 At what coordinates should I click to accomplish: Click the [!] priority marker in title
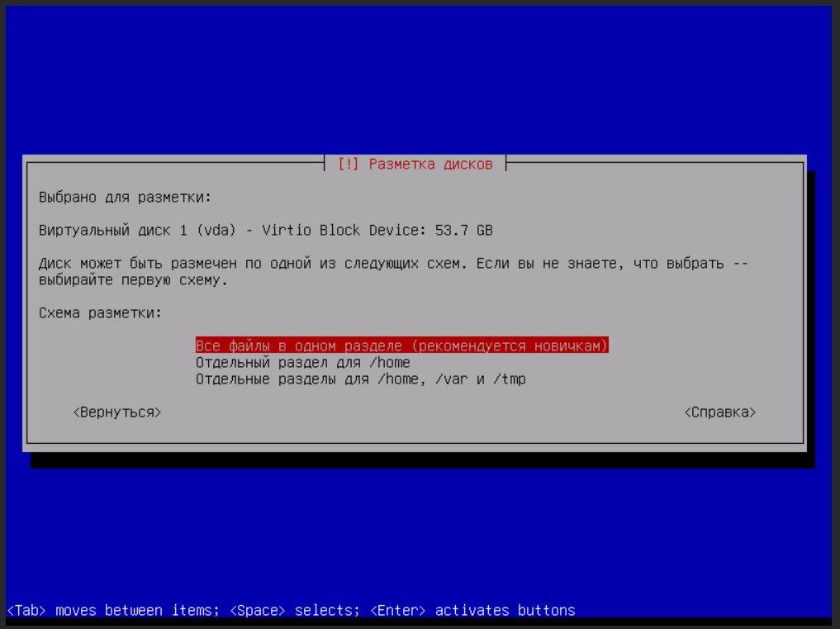[x=349, y=164]
